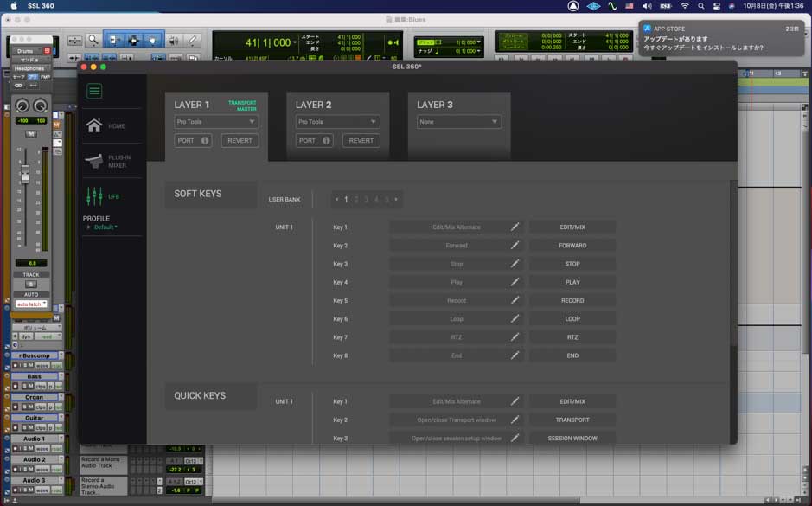Select user bank 1
The width and height of the screenshot is (812, 506).
pos(346,200)
